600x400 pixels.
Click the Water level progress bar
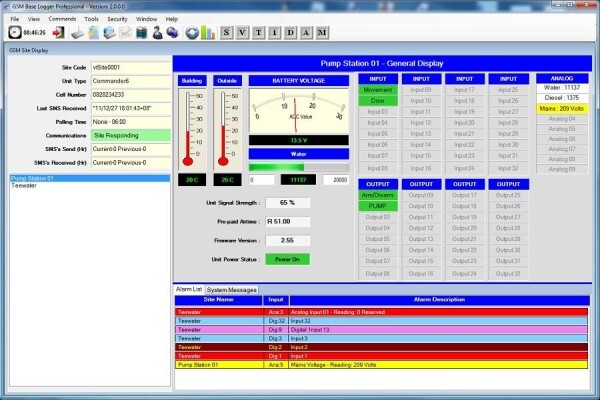(x=299, y=167)
